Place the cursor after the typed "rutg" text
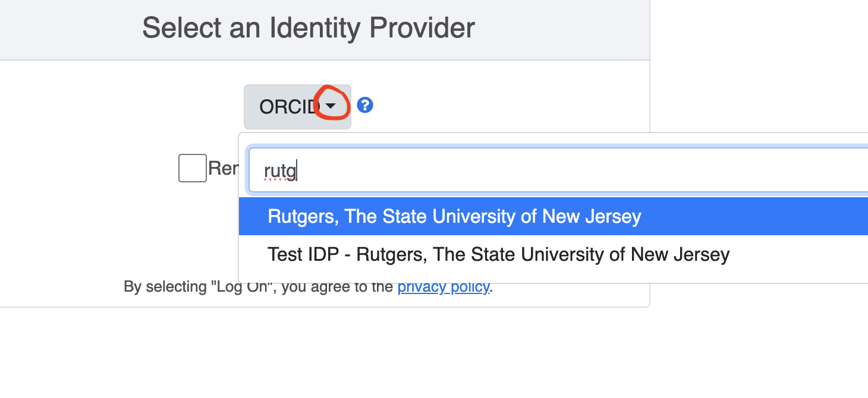The width and height of the screenshot is (868, 398). [297, 171]
